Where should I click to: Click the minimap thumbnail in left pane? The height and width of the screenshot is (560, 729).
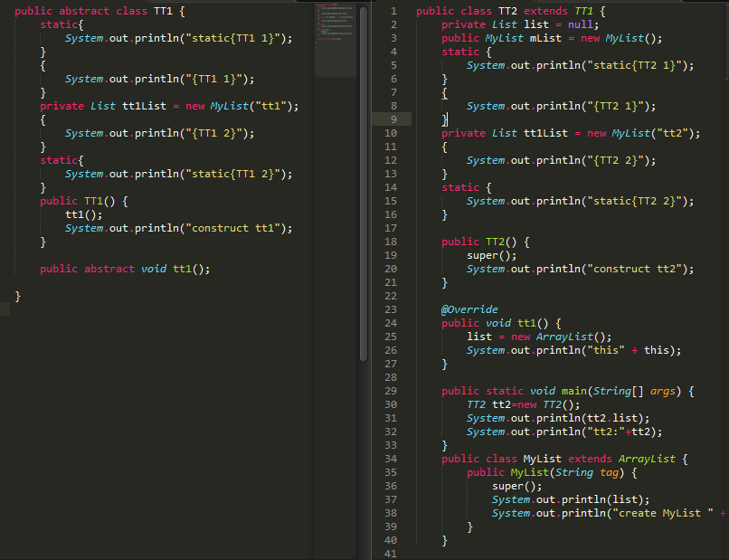(x=336, y=40)
